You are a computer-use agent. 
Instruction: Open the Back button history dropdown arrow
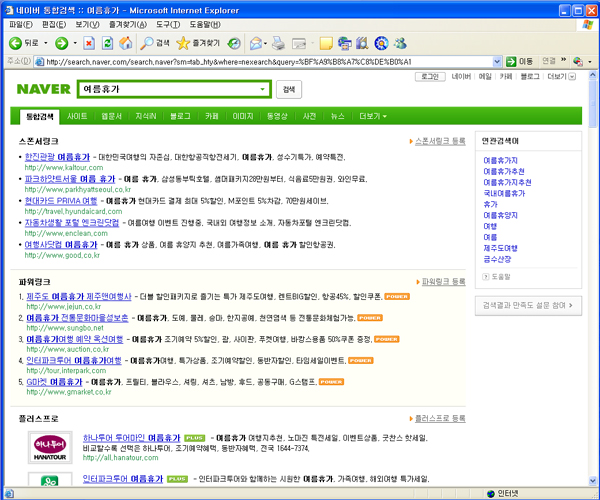(x=46, y=43)
